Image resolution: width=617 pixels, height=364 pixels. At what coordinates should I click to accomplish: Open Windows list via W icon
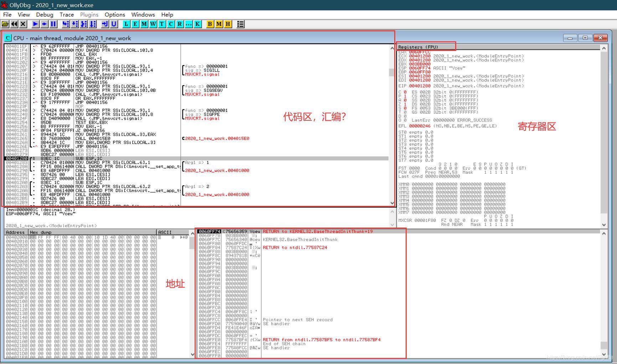tap(153, 24)
